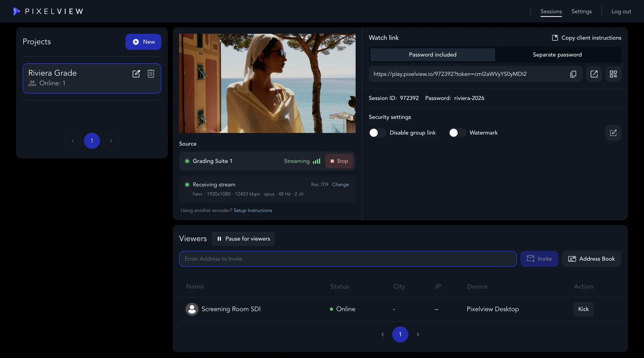Edit the Riviera Grade project
The image size is (644, 358).
click(136, 74)
